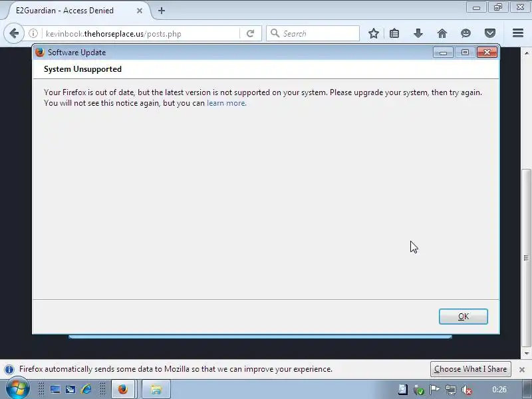This screenshot has width=532, height=399.
Task: Confirm with the OK button
Action: click(x=463, y=317)
